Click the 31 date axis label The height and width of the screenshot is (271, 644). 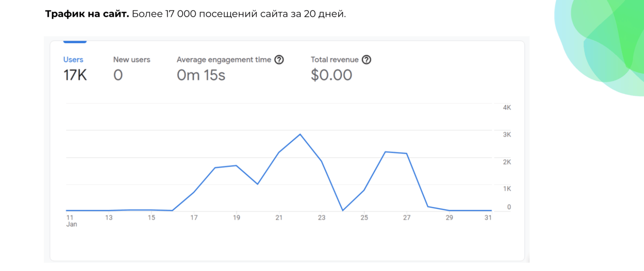(488, 218)
